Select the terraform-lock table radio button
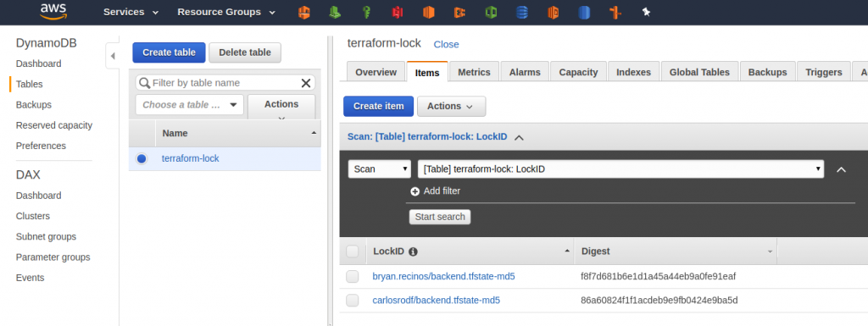This screenshot has height=326, width=868. [142, 158]
